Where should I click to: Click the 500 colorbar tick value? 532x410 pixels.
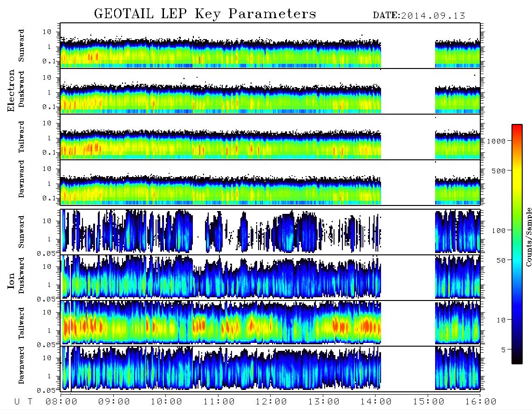pyautogui.click(x=498, y=171)
